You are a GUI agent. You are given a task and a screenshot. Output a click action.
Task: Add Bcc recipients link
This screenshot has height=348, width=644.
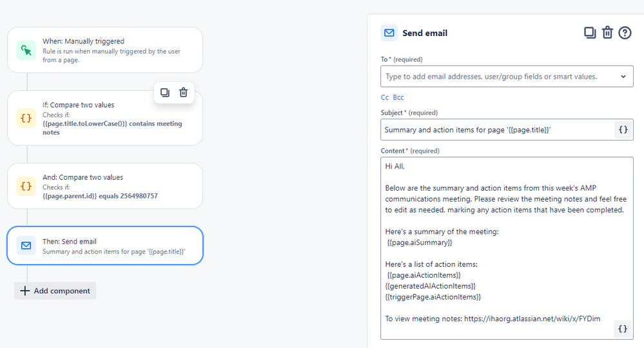pyautogui.click(x=398, y=97)
